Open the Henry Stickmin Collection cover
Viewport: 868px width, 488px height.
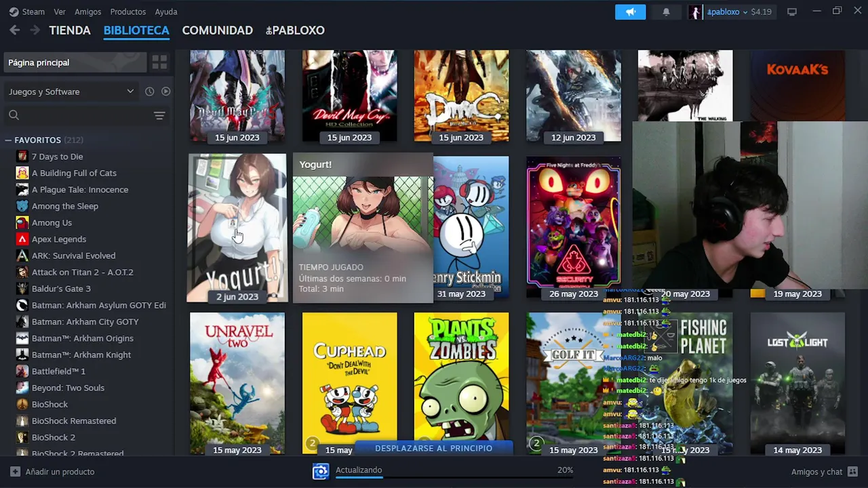[471, 228]
